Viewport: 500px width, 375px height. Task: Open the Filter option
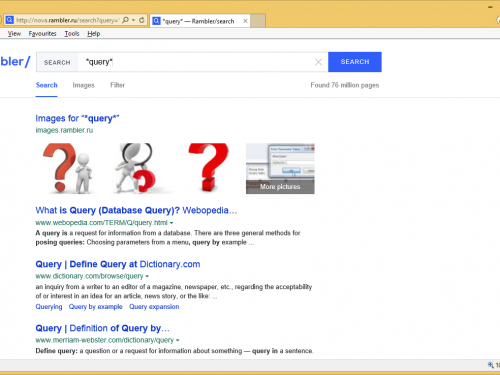pos(117,85)
